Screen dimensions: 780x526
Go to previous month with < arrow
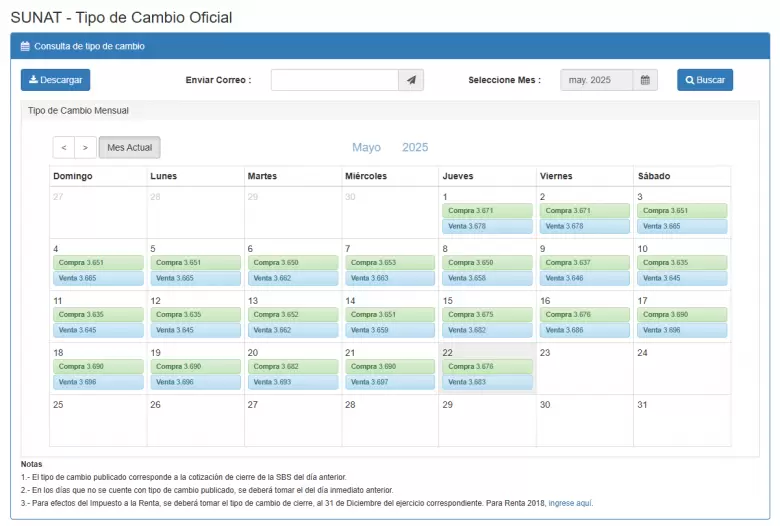tap(64, 148)
